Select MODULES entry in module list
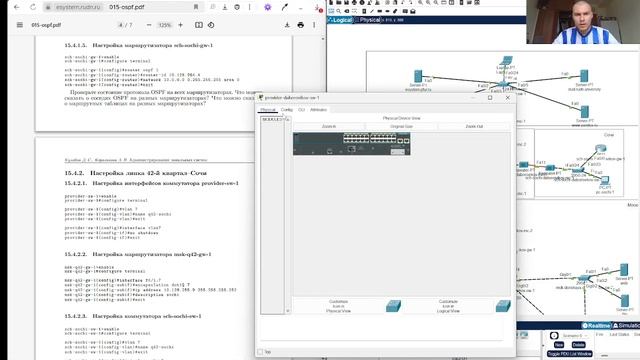The width and height of the screenshot is (640, 360). [272, 119]
